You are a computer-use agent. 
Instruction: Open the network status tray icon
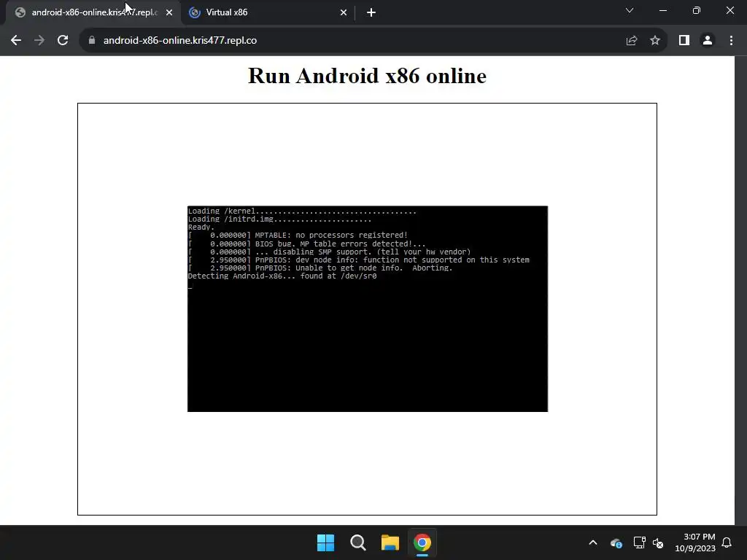click(639, 542)
